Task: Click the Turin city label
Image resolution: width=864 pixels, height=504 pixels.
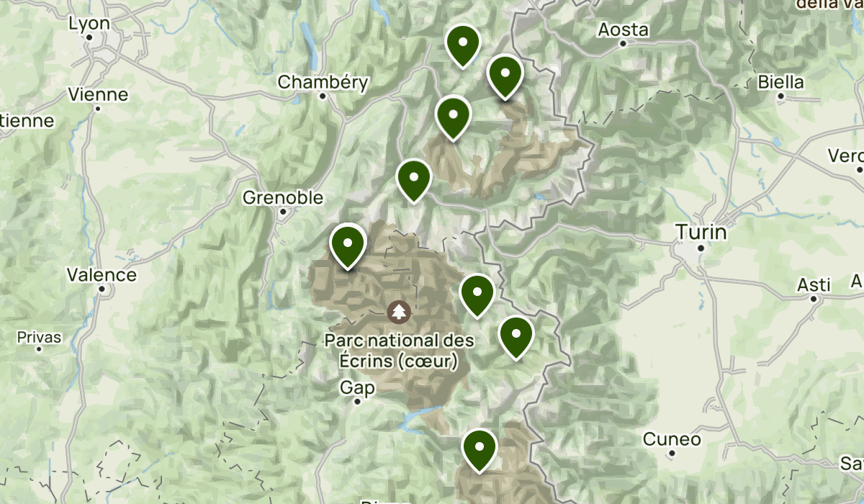Action: (701, 233)
